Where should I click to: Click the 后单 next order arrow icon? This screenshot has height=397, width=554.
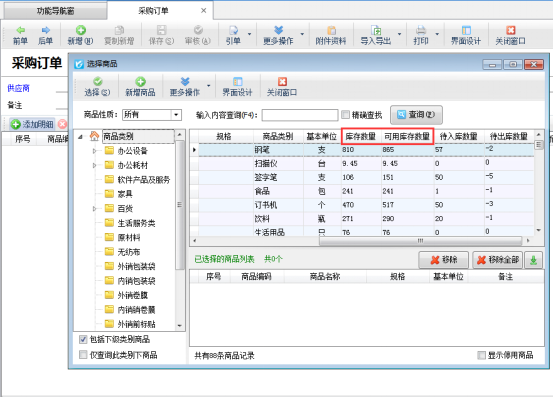(x=46, y=30)
